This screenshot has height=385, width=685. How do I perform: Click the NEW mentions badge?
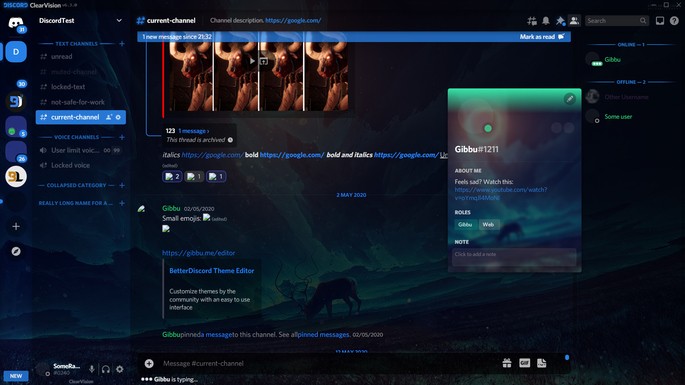pyautogui.click(x=16, y=376)
